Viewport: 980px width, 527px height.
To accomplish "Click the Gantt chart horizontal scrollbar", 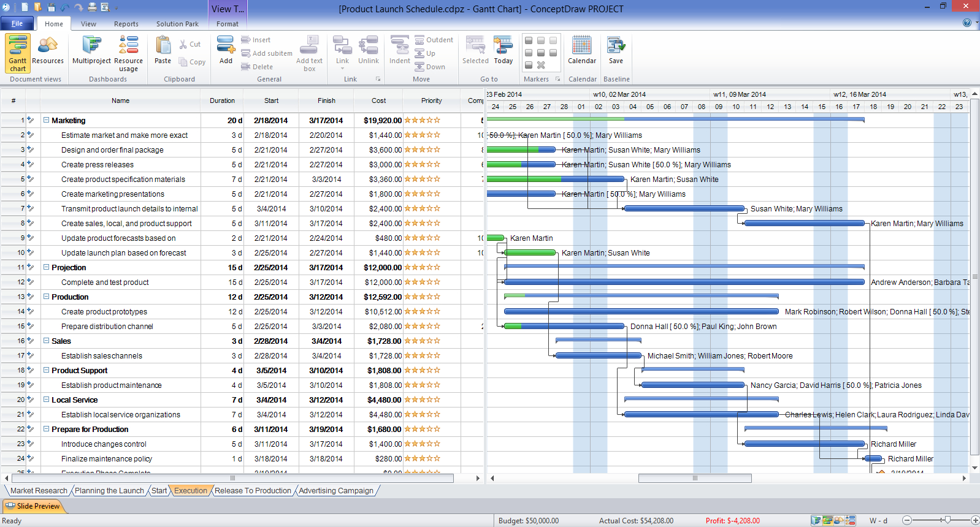I will coord(694,478).
